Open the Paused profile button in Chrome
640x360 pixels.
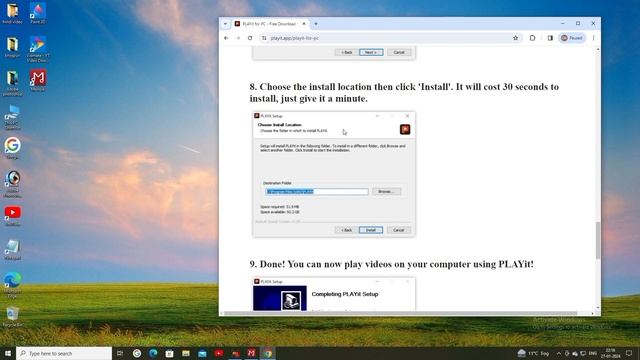tap(572, 38)
